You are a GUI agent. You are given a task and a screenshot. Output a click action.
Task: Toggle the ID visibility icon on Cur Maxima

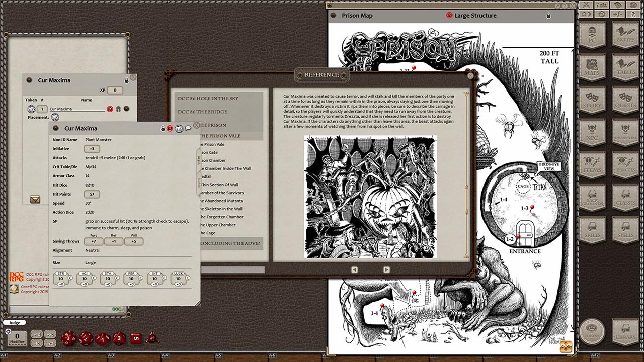pyautogui.click(x=171, y=128)
